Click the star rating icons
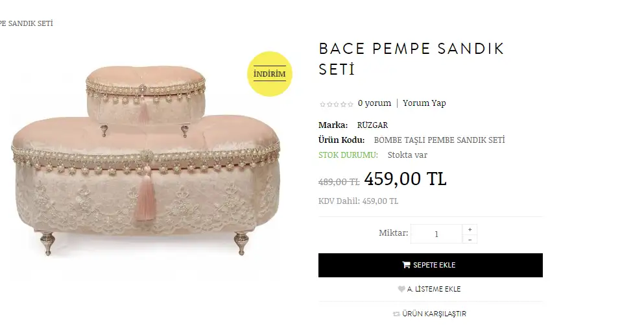This screenshot has width=644, height=326. tap(336, 104)
